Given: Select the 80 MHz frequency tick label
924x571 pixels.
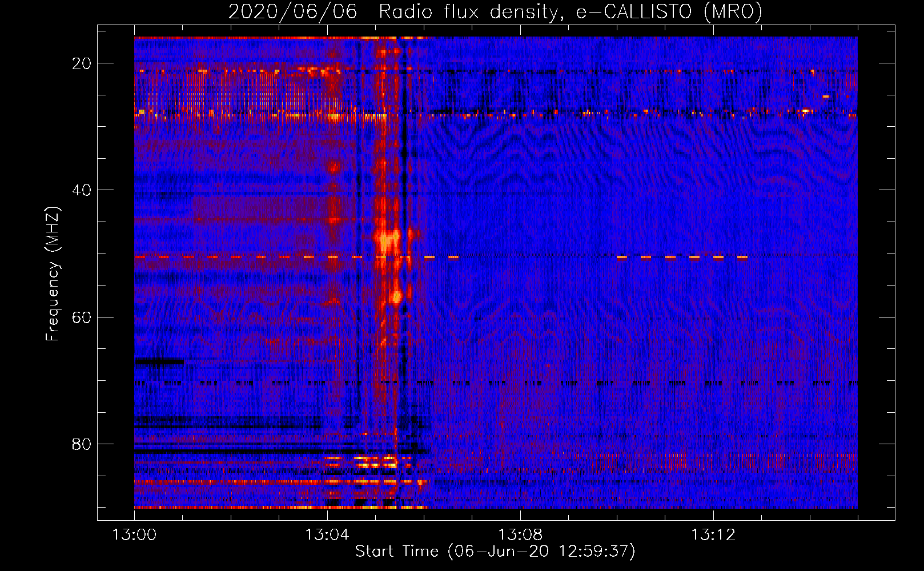Looking at the screenshot, I should pyautogui.click(x=82, y=444).
